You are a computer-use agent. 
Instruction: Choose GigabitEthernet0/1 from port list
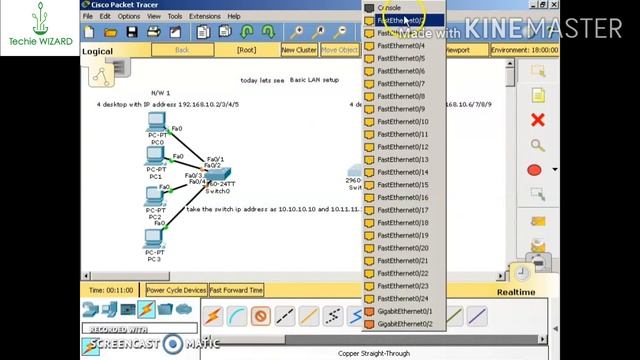tap(404, 311)
